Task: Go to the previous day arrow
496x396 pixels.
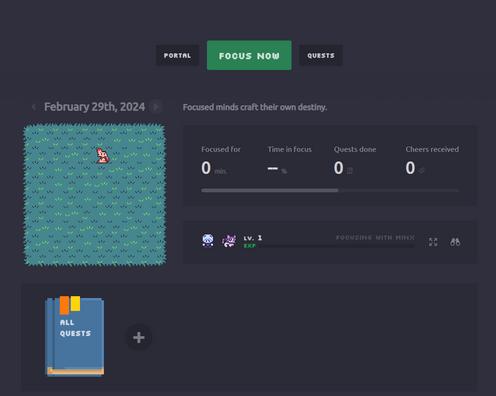Action: click(x=34, y=107)
